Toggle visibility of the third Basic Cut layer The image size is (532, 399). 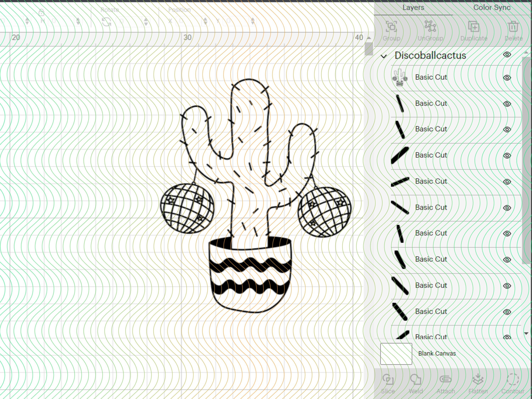pos(507,129)
